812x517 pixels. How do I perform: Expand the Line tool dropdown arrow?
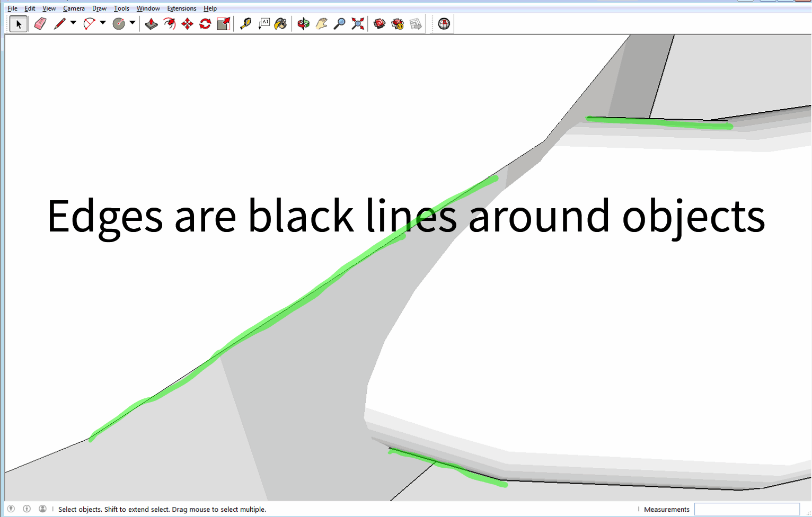(x=73, y=23)
